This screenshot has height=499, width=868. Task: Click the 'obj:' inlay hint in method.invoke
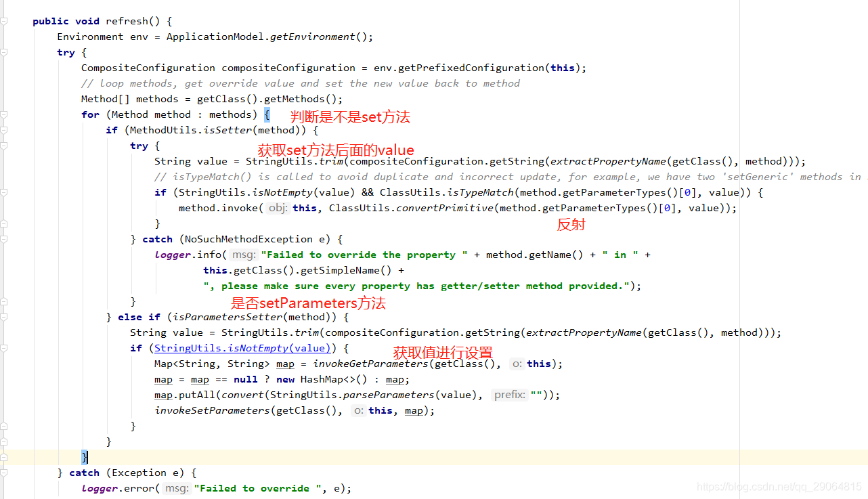[x=278, y=208]
